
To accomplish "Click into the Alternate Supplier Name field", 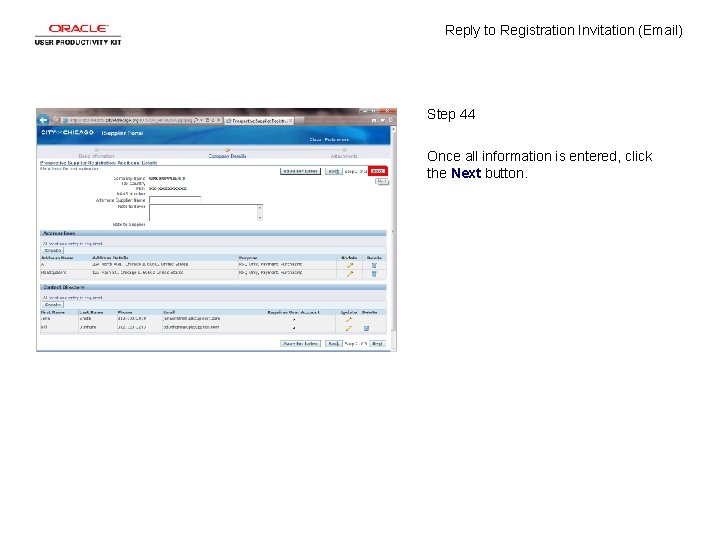I will (175, 200).
